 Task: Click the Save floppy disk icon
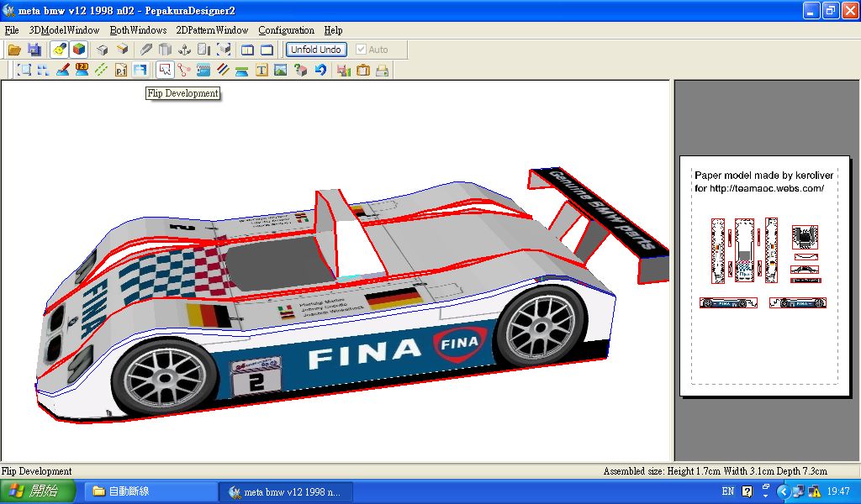[x=34, y=50]
